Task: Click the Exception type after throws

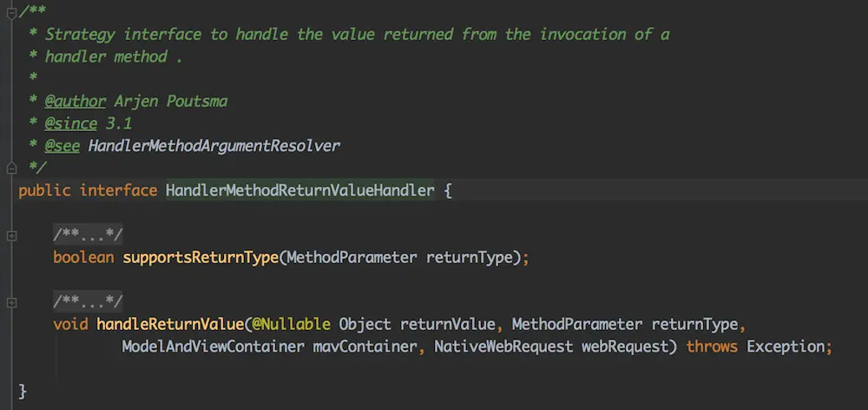Action: 786,347
